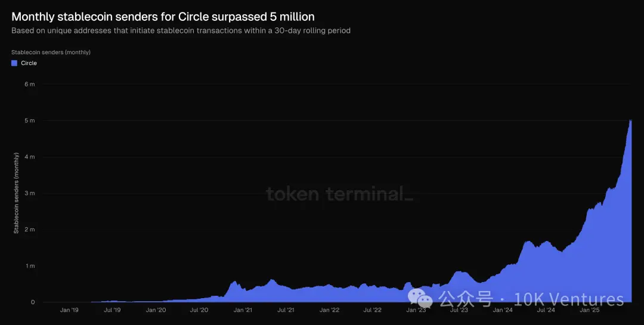Click the Stablecoin senders (monthly) legend heading

coord(51,52)
